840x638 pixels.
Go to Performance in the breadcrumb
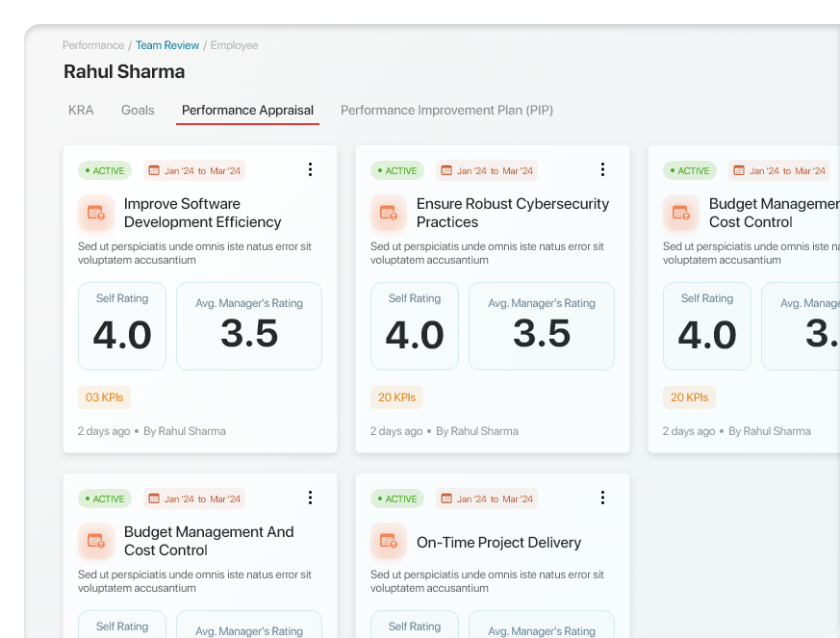click(93, 45)
